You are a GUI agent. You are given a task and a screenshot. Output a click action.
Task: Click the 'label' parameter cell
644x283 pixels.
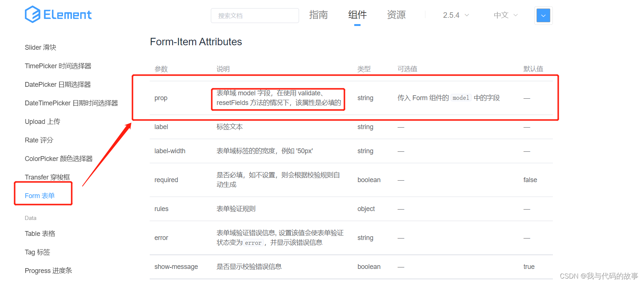click(161, 127)
